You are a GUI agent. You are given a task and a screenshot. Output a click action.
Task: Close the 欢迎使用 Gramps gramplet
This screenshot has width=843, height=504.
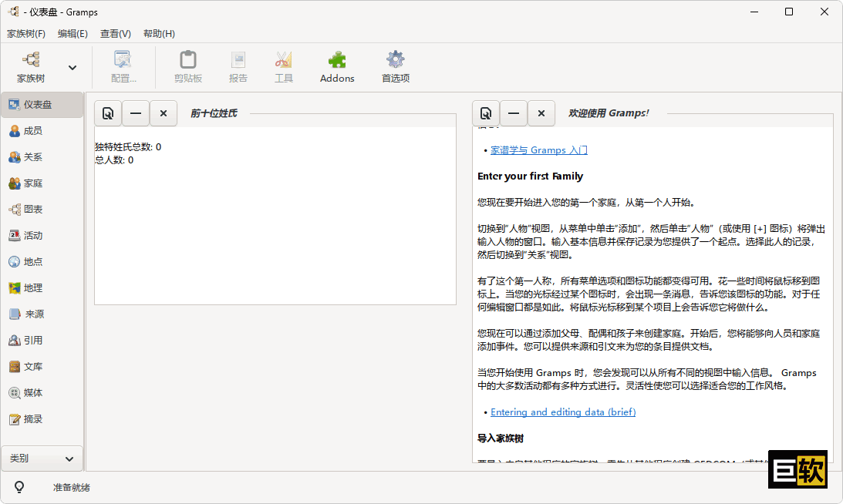(541, 113)
